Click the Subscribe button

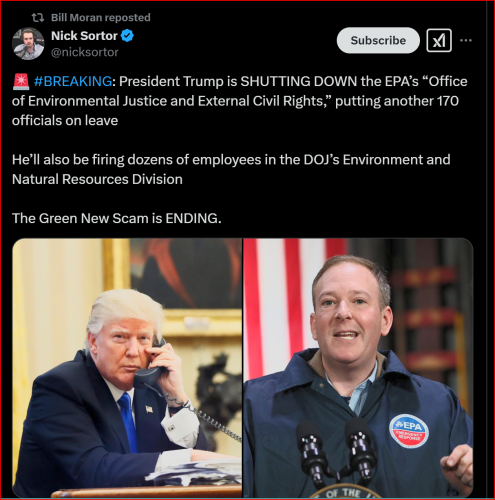tap(378, 40)
